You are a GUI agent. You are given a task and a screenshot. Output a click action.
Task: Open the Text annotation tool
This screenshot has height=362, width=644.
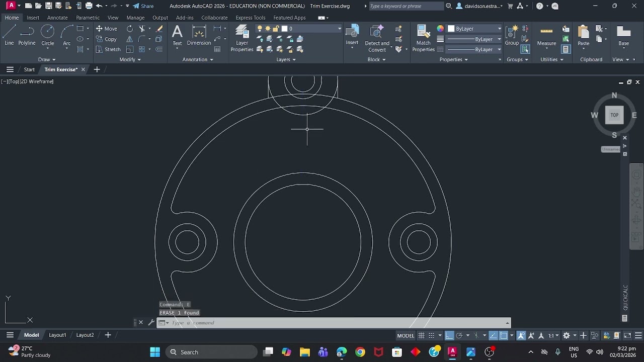177,36
